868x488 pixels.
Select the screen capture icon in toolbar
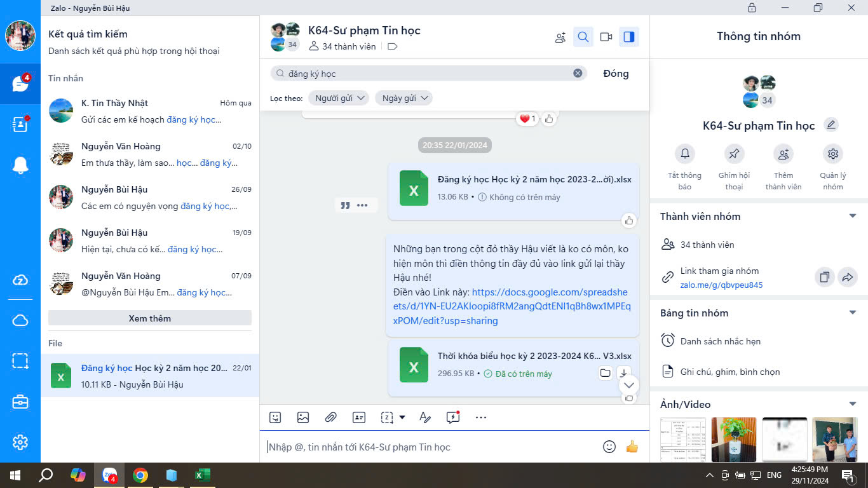click(387, 417)
